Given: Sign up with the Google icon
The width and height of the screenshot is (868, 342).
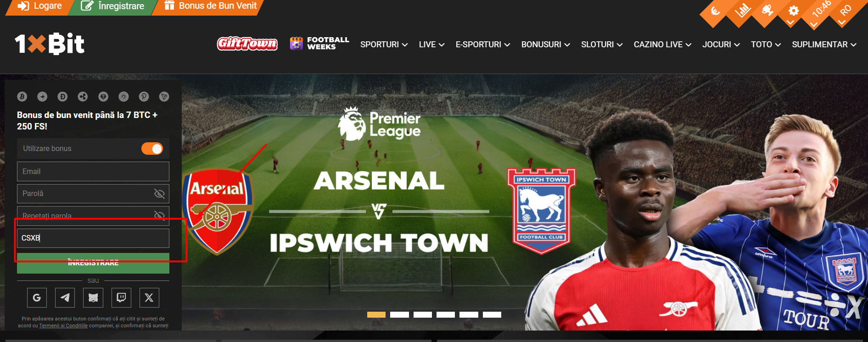Looking at the screenshot, I should 37,298.
